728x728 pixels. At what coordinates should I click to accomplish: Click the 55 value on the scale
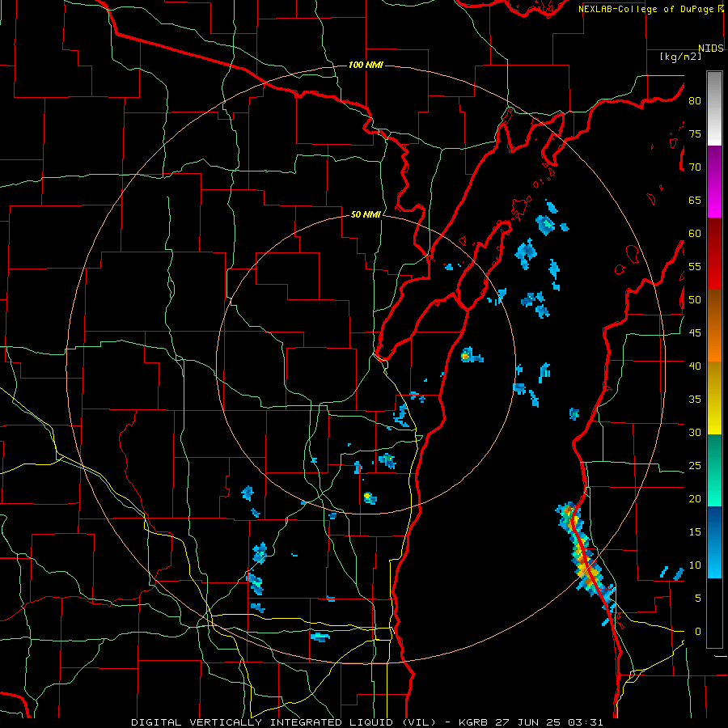[695, 266]
